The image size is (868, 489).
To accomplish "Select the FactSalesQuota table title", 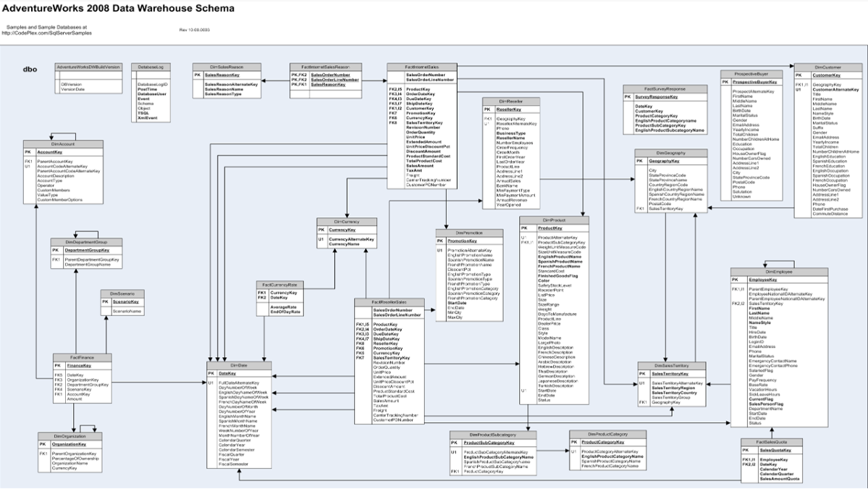I will click(772, 442).
